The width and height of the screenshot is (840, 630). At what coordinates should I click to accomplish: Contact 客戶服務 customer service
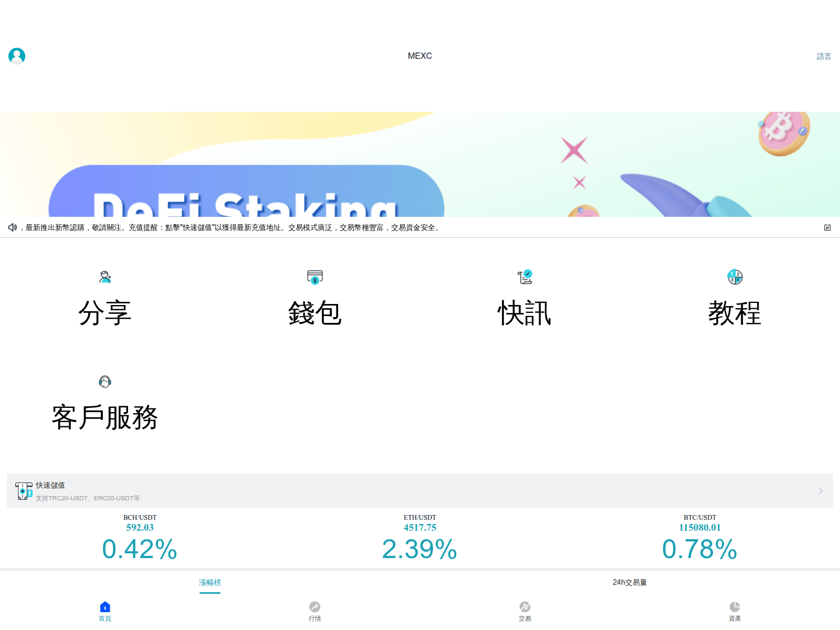105,382
